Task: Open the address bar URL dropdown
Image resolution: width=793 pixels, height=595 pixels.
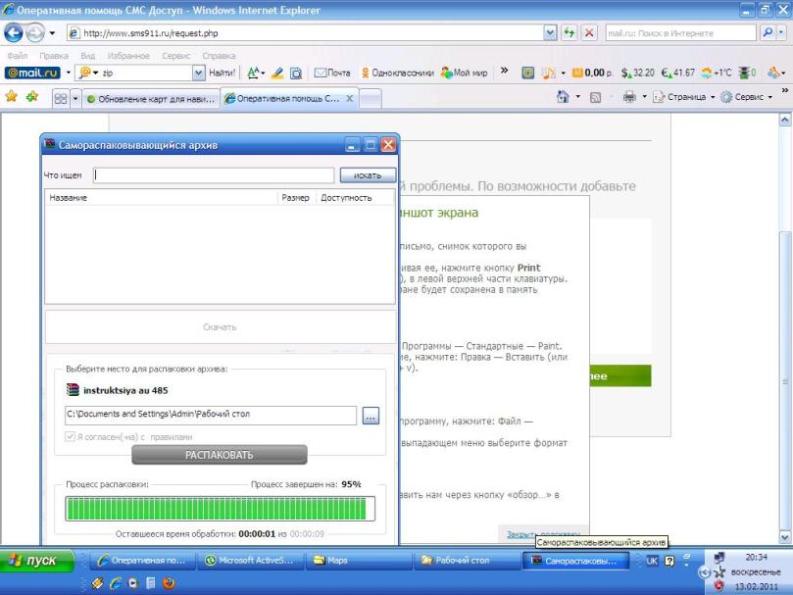Action: pos(550,33)
